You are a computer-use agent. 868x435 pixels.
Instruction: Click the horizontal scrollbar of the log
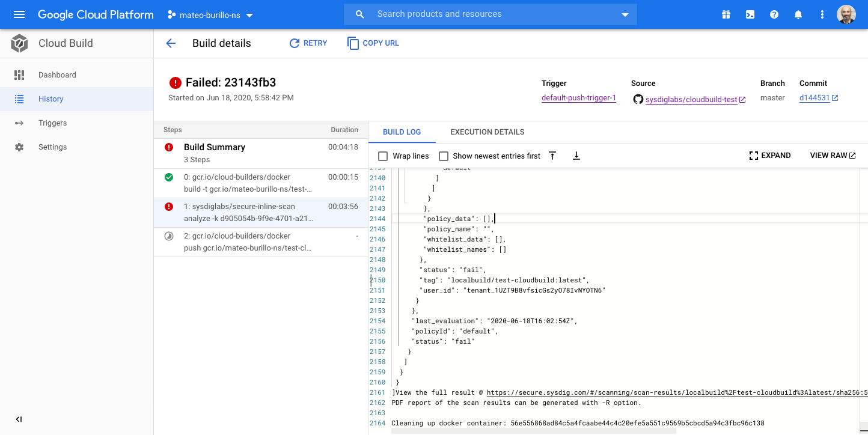pos(534,431)
